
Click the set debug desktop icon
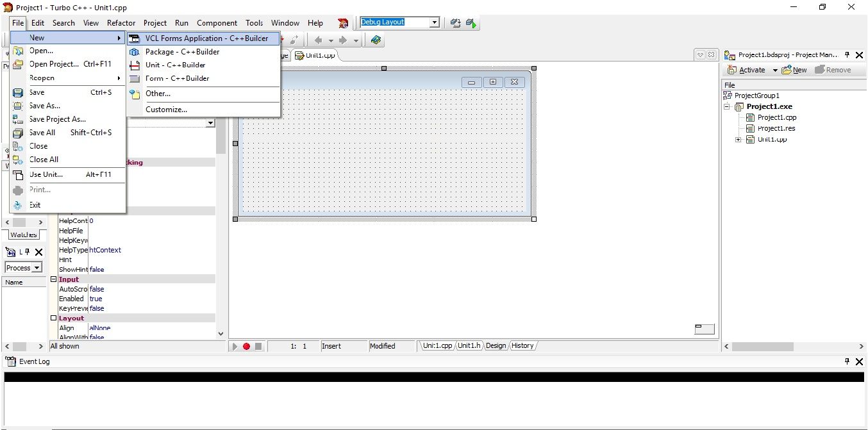tap(471, 22)
